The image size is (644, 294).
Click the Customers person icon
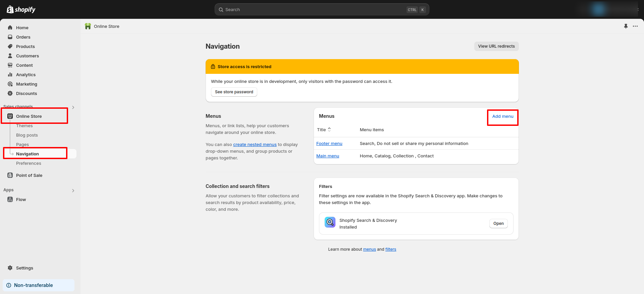pos(10,56)
